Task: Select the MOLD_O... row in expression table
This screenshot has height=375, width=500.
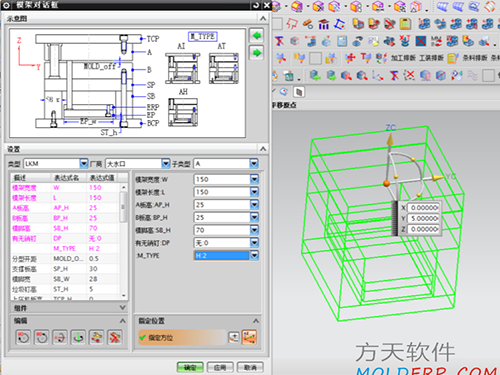Action: point(65,259)
